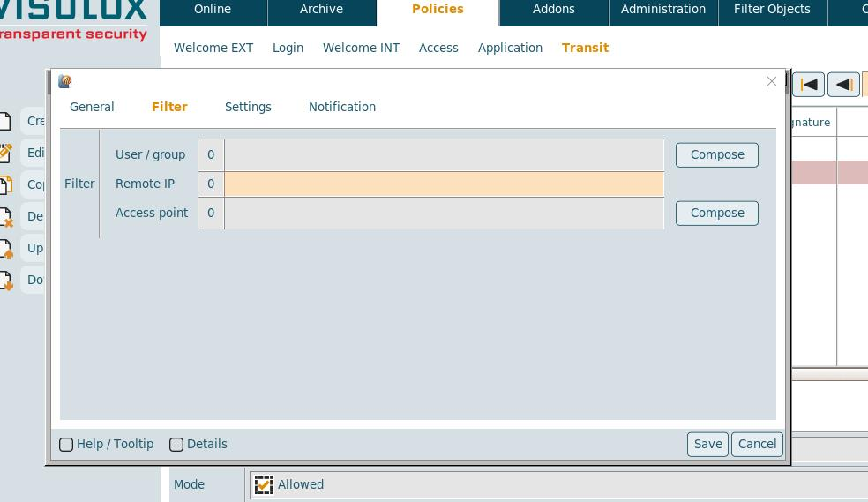Click into the Remote IP field
The width and height of the screenshot is (868, 502).
[444, 184]
